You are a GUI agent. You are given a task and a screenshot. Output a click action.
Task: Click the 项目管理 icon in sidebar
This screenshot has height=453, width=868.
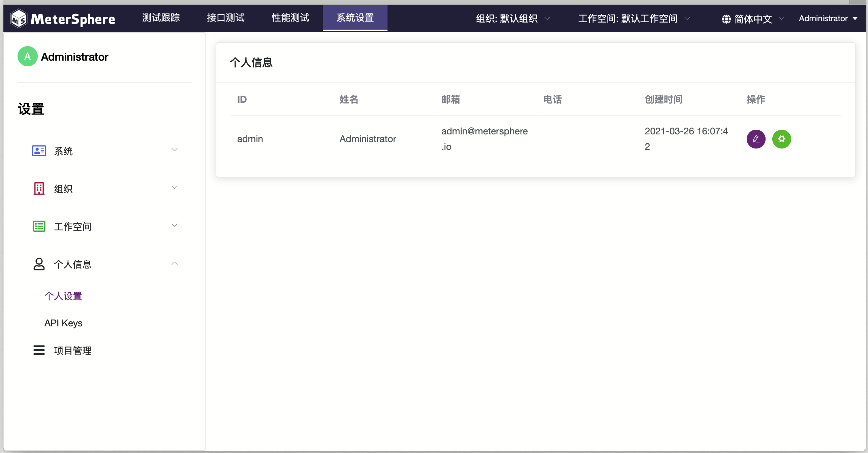point(38,350)
